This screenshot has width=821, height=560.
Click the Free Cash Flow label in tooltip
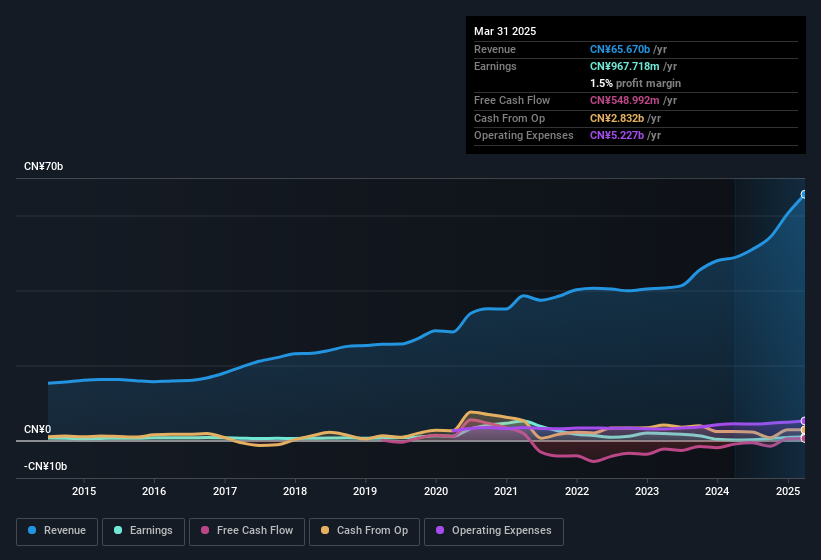512,100
